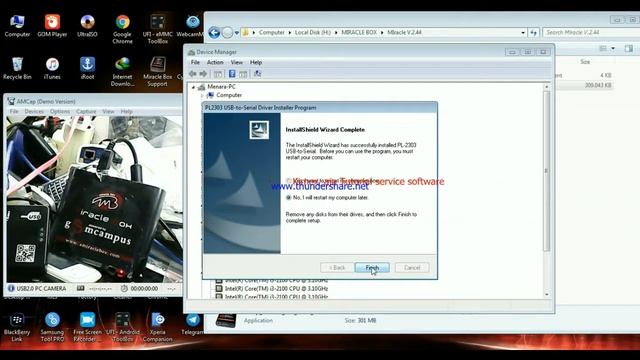This screenshot has width=640, height=360.
Task: Open the File menu in Device Manager
Action: pyautogui.click(x=195, y=62)
